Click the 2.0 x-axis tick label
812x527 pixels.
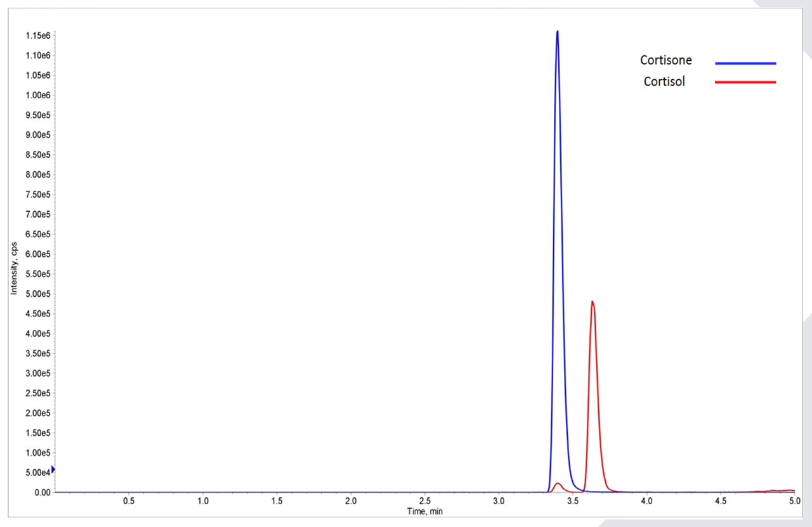(x=351, y=501)
